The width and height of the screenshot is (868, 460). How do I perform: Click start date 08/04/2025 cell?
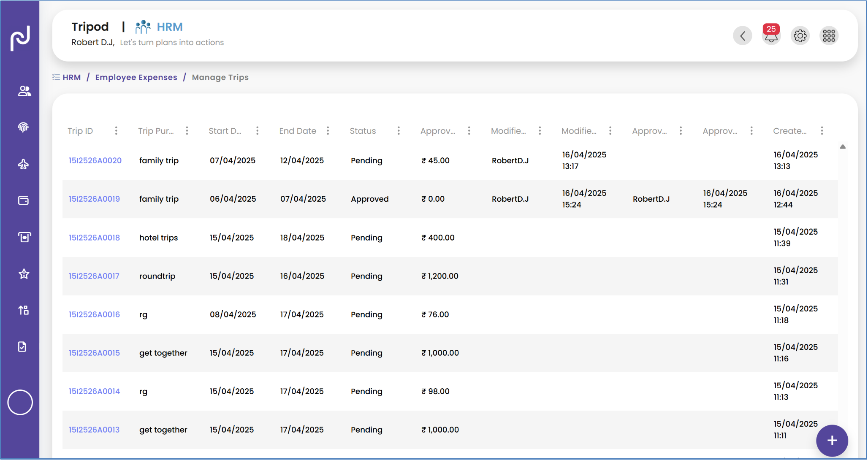pyautogui.click(x=233, y=314)
